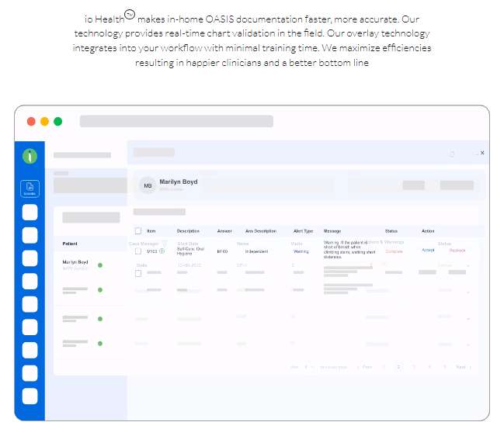504x429 pixels.
Task: Click the Independent answer description cell
Action: tap(256, 251)
